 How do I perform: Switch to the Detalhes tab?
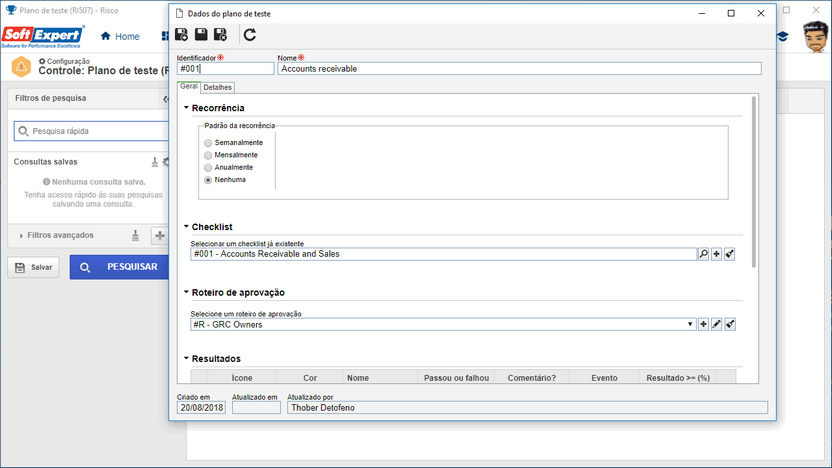point(218,88)
